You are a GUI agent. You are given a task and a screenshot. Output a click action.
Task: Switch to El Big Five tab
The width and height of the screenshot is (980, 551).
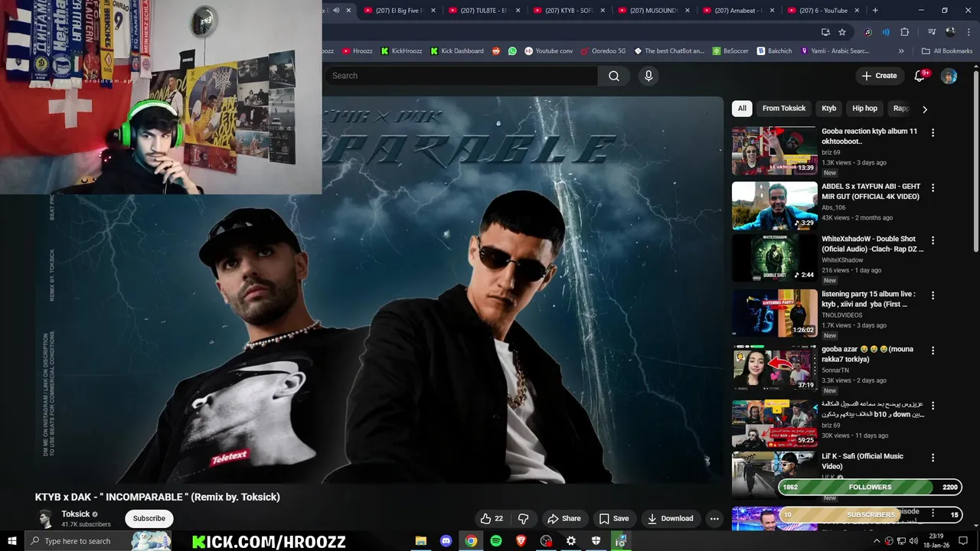click(399, 11)
